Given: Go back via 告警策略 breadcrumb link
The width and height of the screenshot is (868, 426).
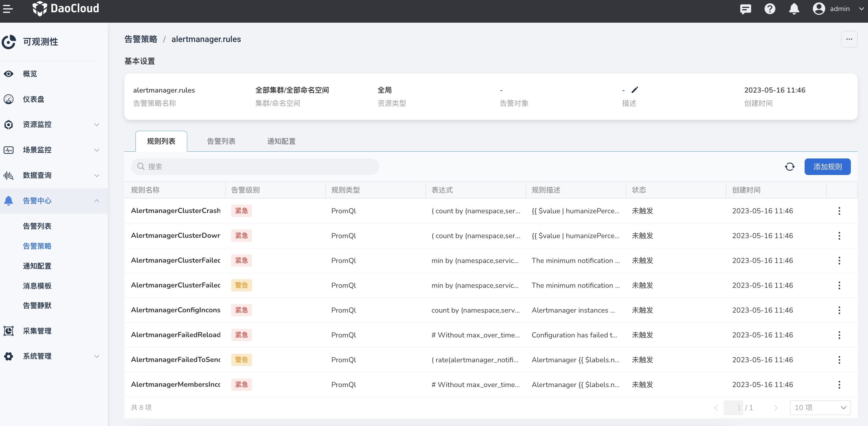Looking at the screenshot, I should coord(141,39).
